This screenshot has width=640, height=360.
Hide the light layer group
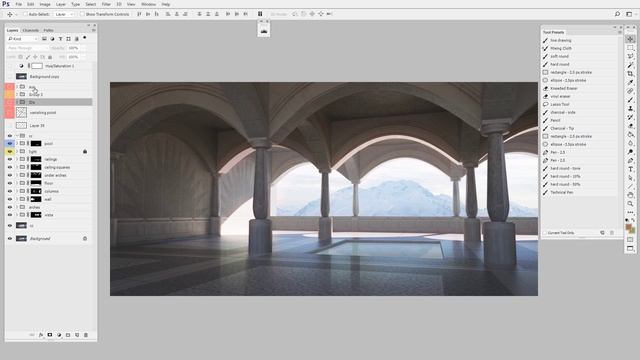click(10, 151)
